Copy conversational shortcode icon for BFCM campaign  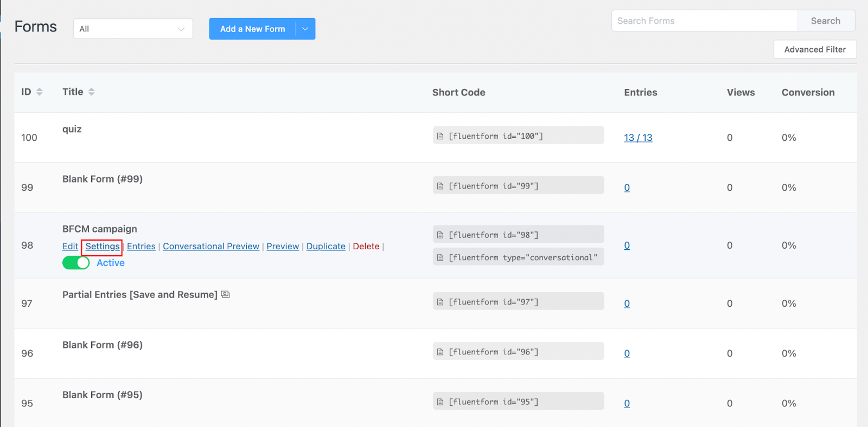[440, 257]
